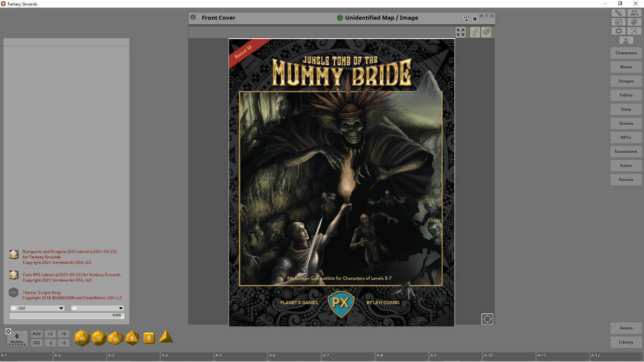The width and height of the screenshot is (644, 362).
Task: Toggle the lock icon on the image window header
Action: pyautogui.click(x=474, y=18)
